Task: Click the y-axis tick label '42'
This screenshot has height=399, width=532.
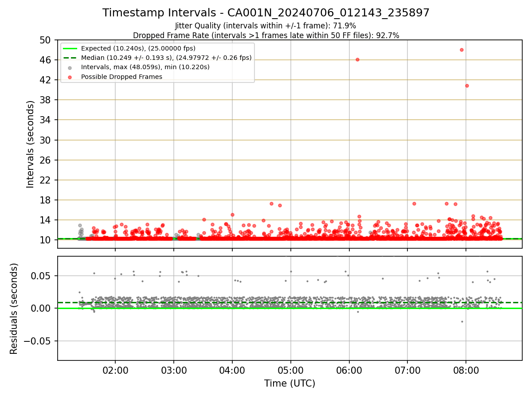Action: [x=46, y=80]
